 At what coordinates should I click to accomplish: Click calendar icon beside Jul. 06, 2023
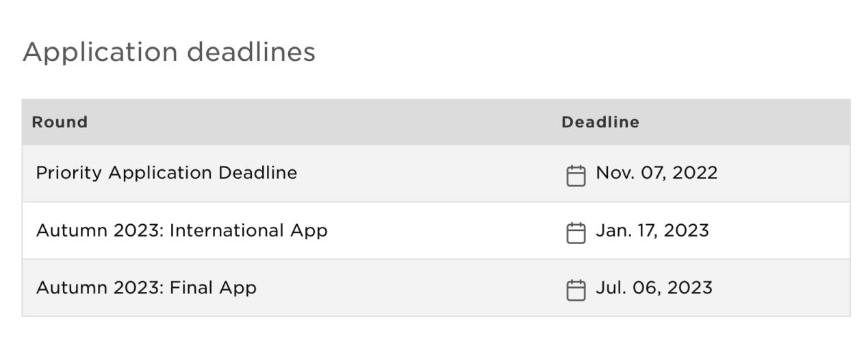pos(576,290)
